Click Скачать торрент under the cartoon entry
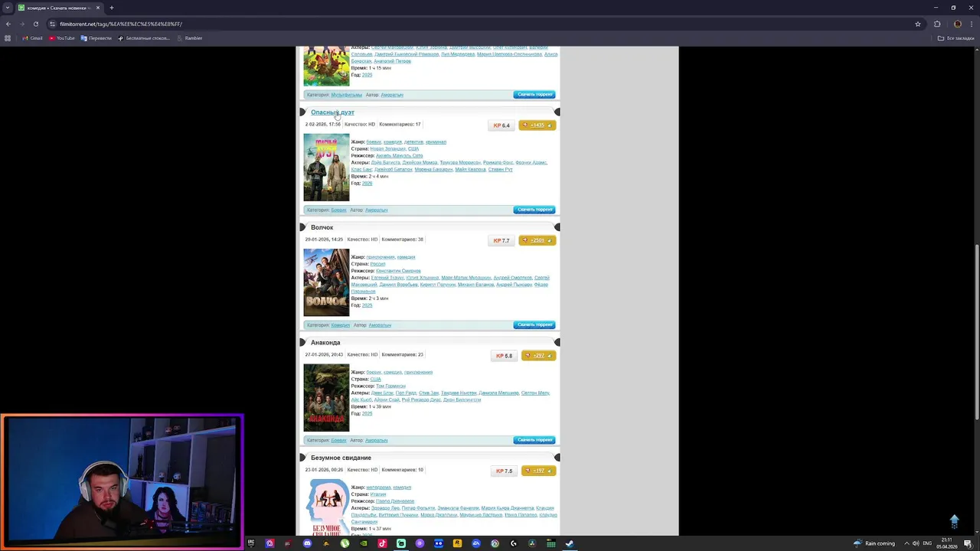 point(534,95)
